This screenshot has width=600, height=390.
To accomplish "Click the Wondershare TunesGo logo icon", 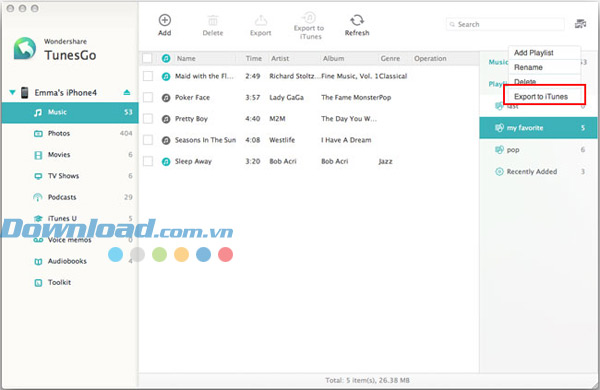I will pos(25,49).
